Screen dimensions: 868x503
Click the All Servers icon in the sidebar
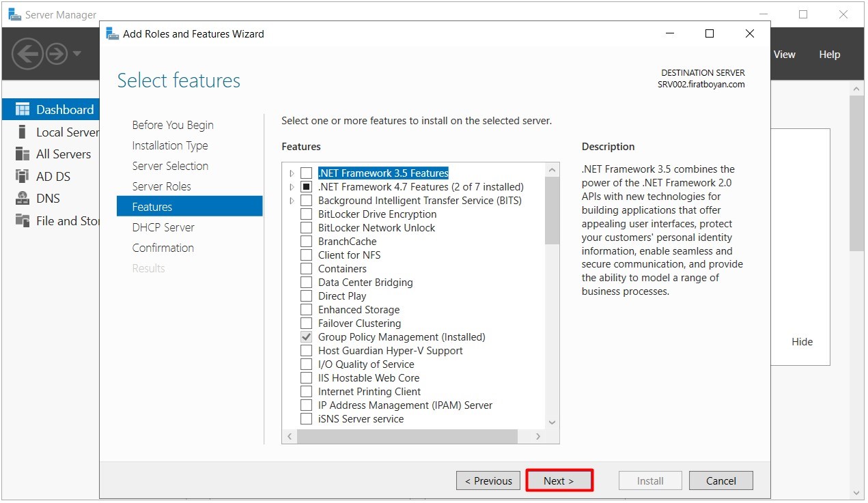[23, 154]
